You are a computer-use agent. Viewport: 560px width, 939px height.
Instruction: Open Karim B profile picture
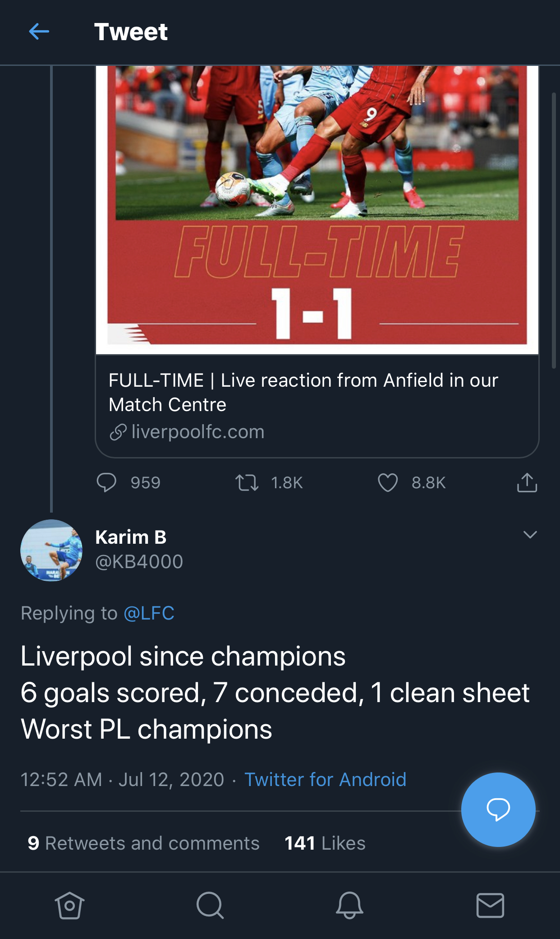[51, 550]
